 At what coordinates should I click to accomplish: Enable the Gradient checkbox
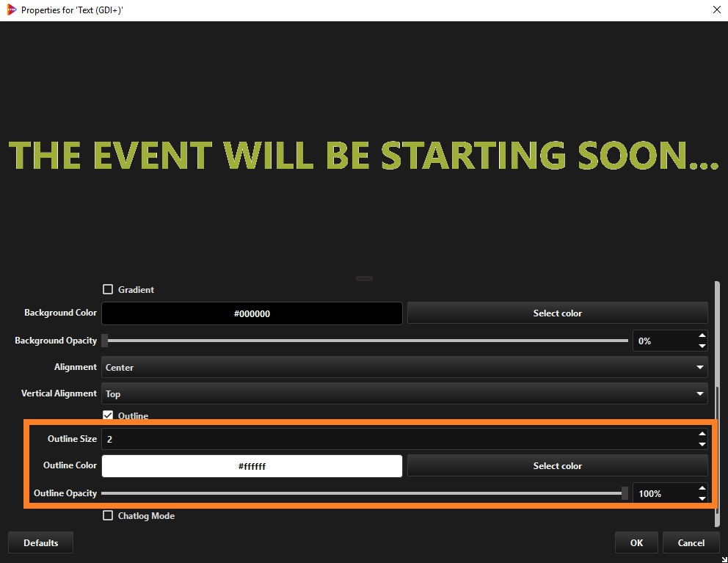pyautogui.click(x=108, y=289)
